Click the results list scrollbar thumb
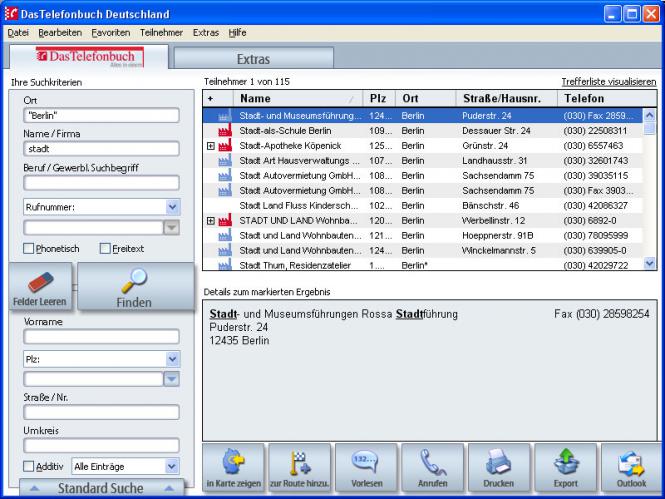 coord(649,128)
